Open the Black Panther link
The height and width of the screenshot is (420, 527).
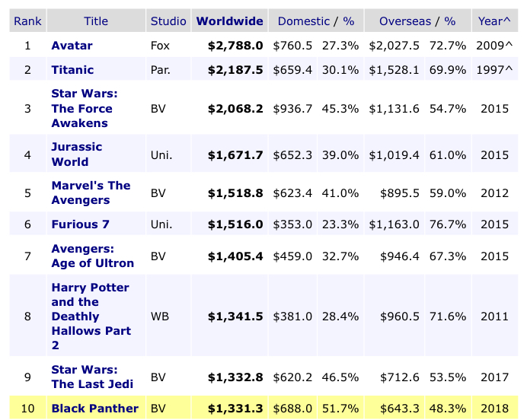94,409
